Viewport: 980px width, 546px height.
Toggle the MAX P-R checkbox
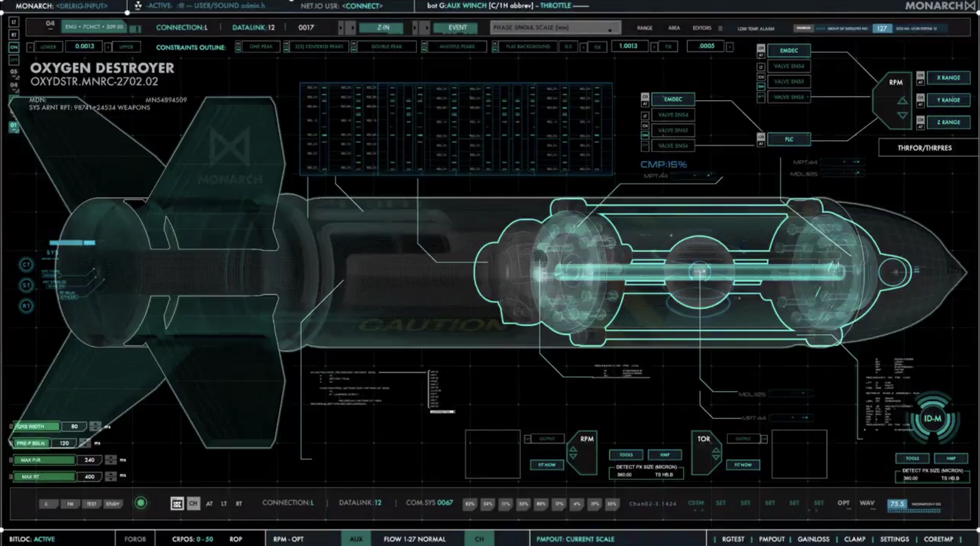11,460
